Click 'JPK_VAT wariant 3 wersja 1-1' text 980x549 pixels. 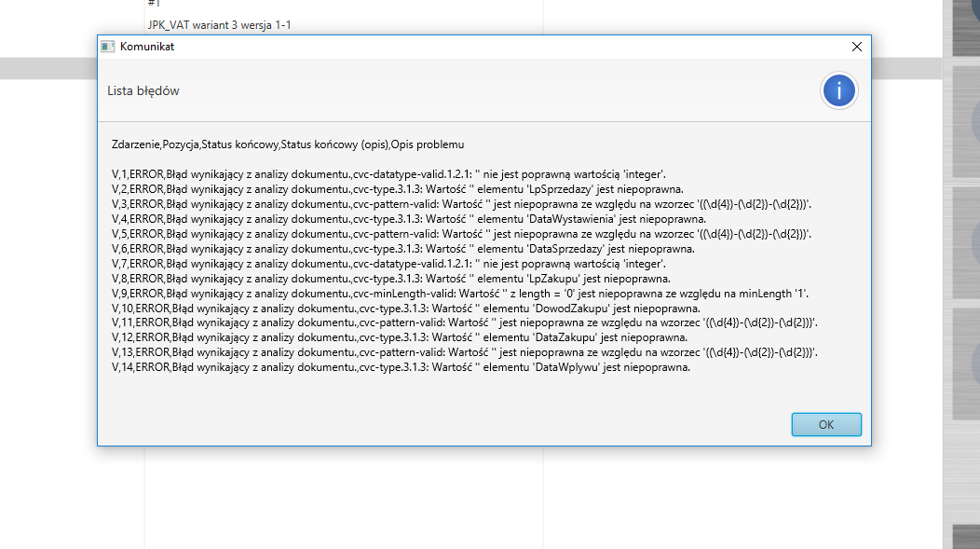point(219,25)
